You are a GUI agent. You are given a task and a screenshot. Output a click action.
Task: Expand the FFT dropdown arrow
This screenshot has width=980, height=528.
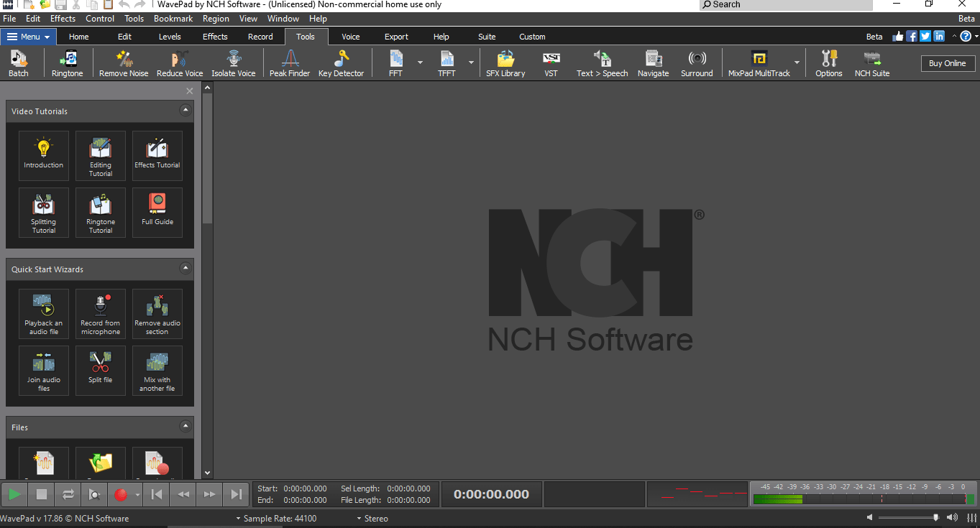tap(420, 62)
